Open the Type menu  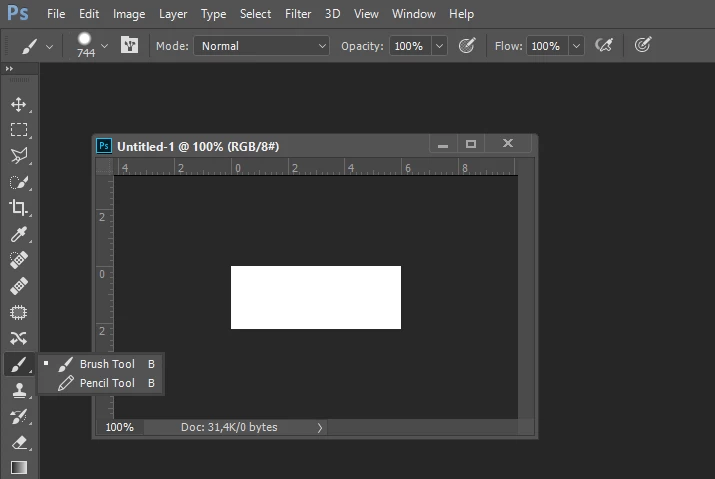pos(213,14)
